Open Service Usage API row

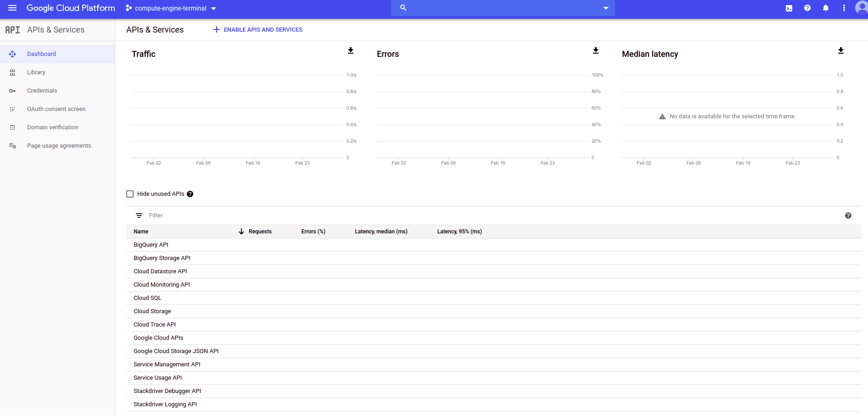[493, 378]
